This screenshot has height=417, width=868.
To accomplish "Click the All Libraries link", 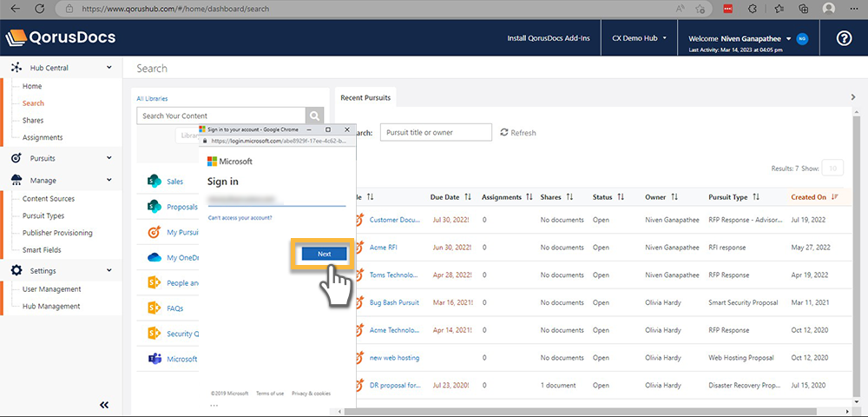I will (x=152, y=98).
